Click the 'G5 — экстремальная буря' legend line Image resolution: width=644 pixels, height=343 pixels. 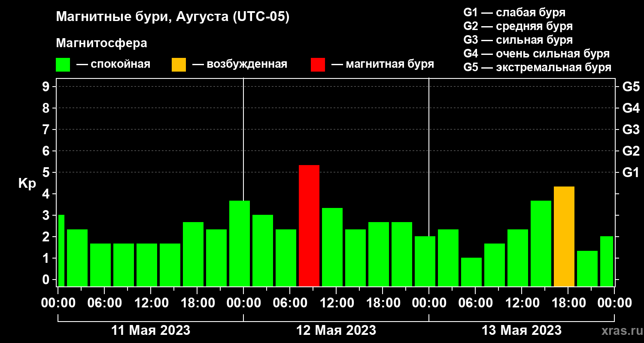point(538,67)
